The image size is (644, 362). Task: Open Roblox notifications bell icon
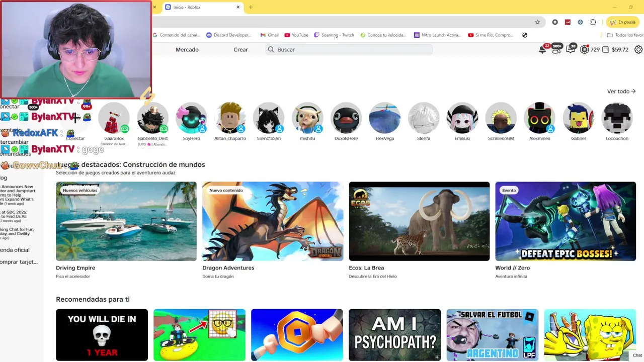(x=542, y=49)
